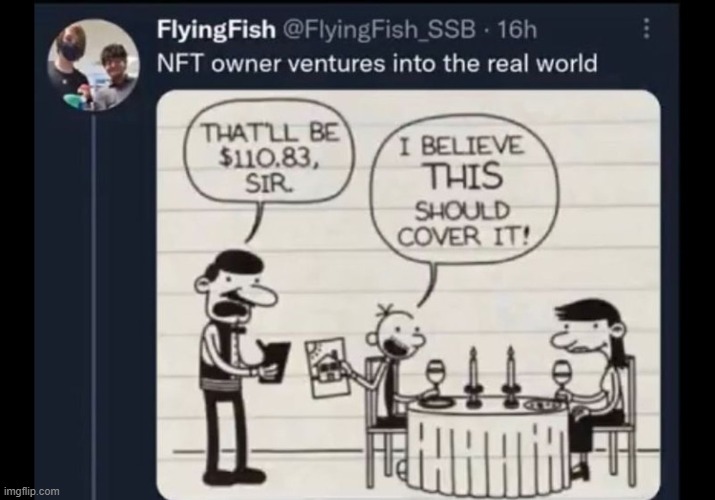Viewport: 715px width, 500px height.
Task: Visit the imgflip.com watermark
Action: pos(31,491)
